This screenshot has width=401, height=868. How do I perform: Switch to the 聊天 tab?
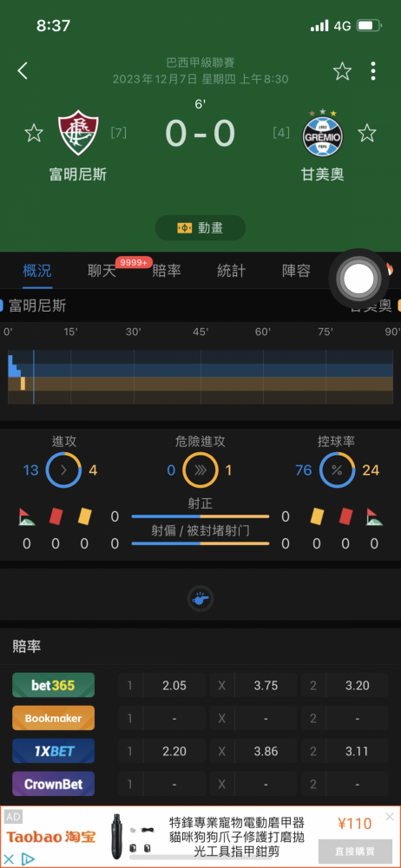[x=102, y=271]
